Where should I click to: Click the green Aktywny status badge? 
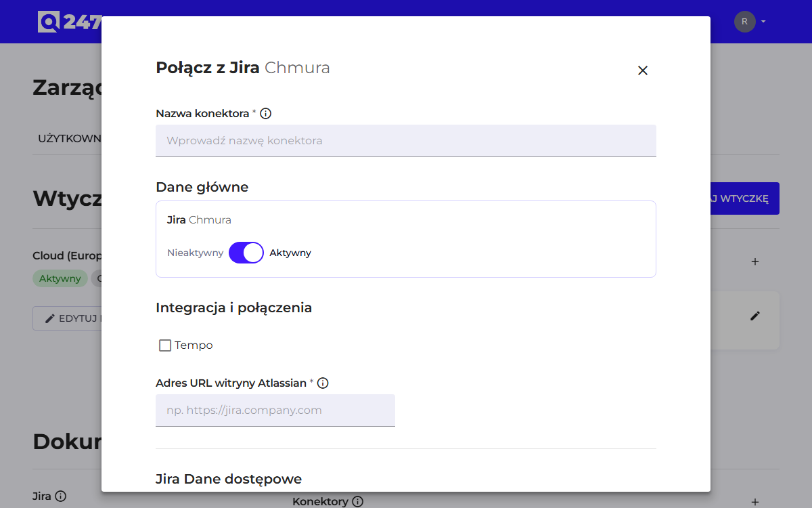[60, 278]
